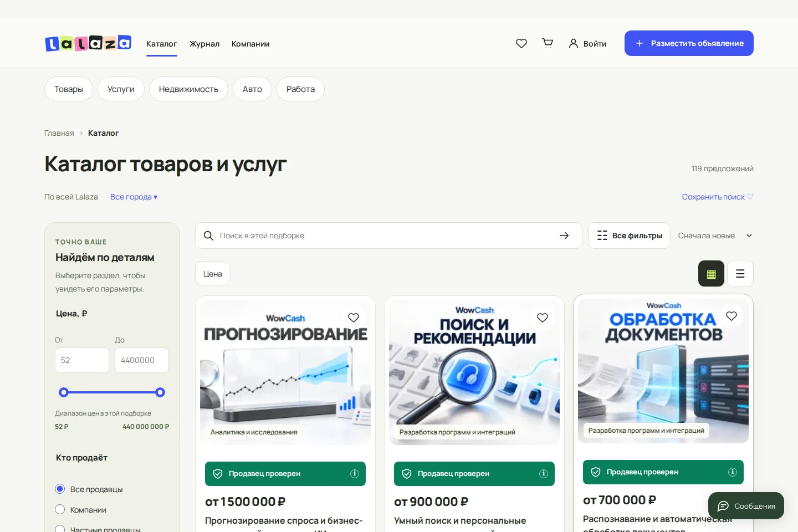The height and width of the screenshot is (532, 798).
Task: Select Все продавцы radio button
Action: [60, 489]
